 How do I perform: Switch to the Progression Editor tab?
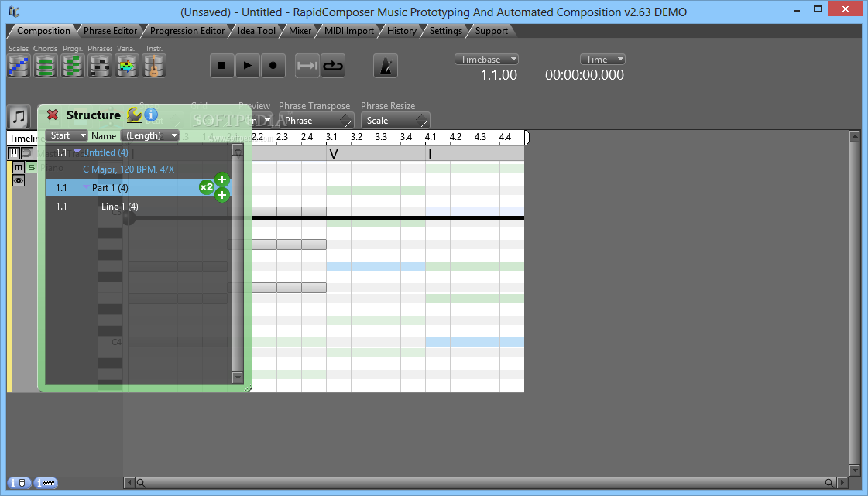click(x=187, y=31)
